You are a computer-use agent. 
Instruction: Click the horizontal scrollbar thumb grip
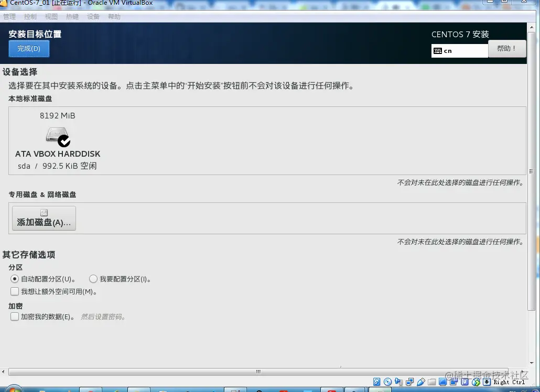(258, 372)
